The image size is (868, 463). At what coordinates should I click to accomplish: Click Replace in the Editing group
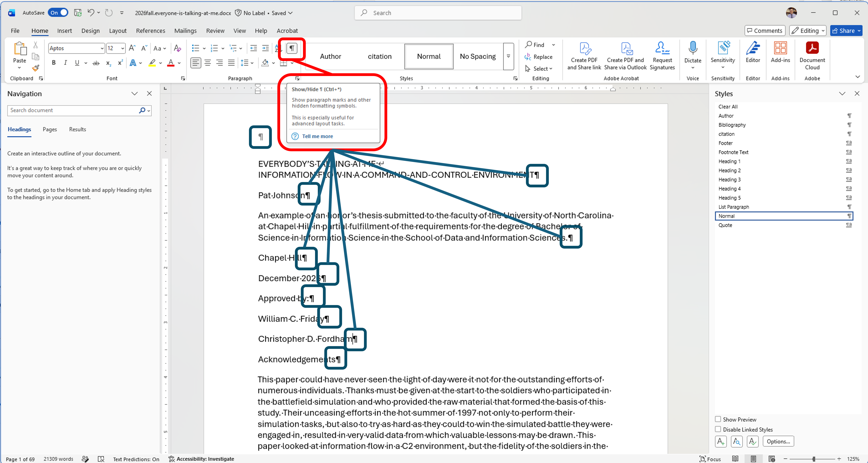point(539,57)
